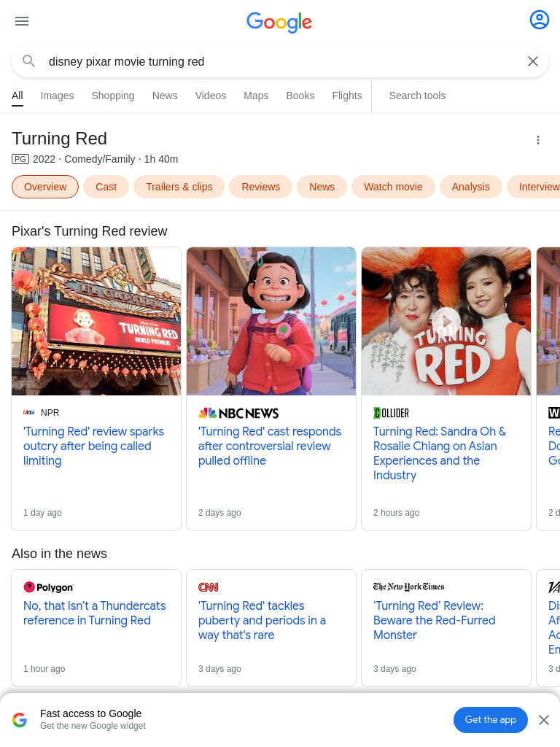
Task: Open the hamburger main menu
Action: (22, 21)
